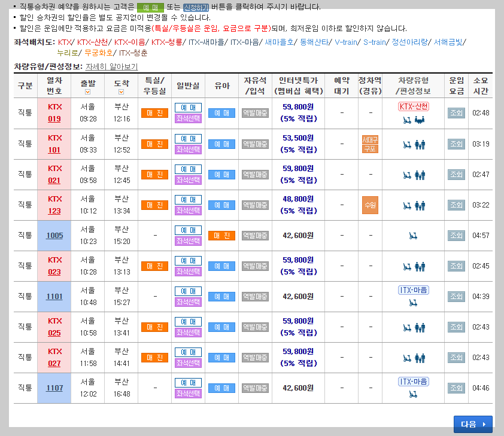Click 조회 fare lookup for train 1101
Image resolution: width=504 pixels, height=436 pixels.
click(456, 297)
